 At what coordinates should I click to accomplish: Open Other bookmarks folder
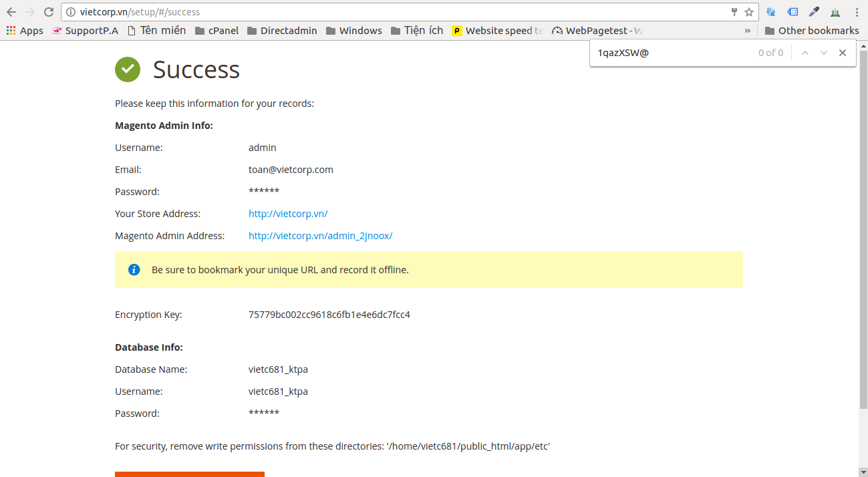pyautogui.click(x=812, y=31)
